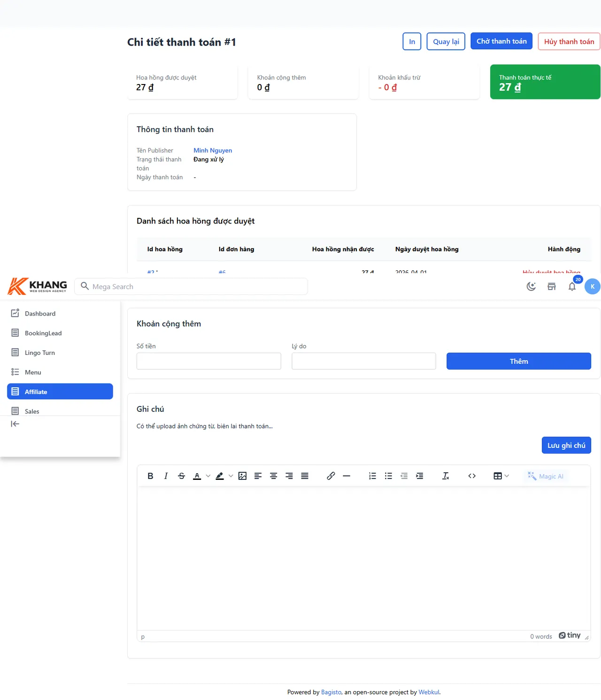Viewport: 601px width, 700px height.
Task: Open the table insert dropdown
Action: (501, 476)
